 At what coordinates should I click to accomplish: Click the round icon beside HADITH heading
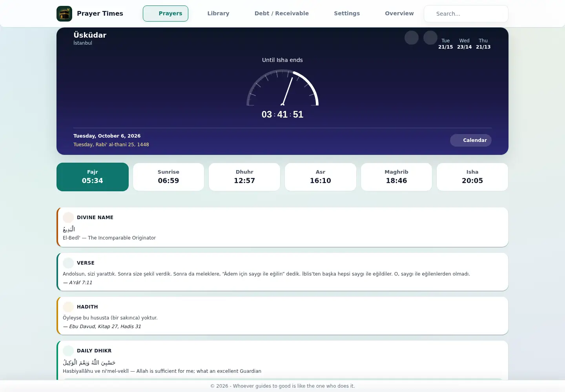[x=68, y=307]
